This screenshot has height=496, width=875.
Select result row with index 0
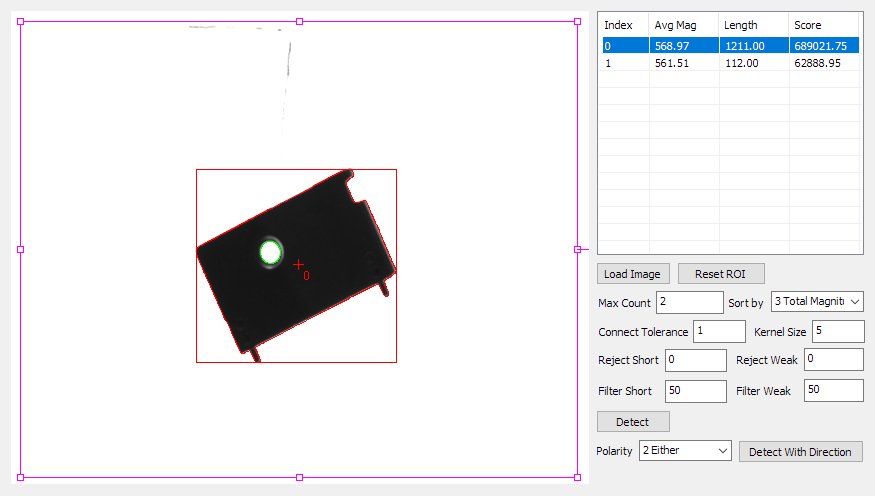pyautogui.click(x=730, y=46)
